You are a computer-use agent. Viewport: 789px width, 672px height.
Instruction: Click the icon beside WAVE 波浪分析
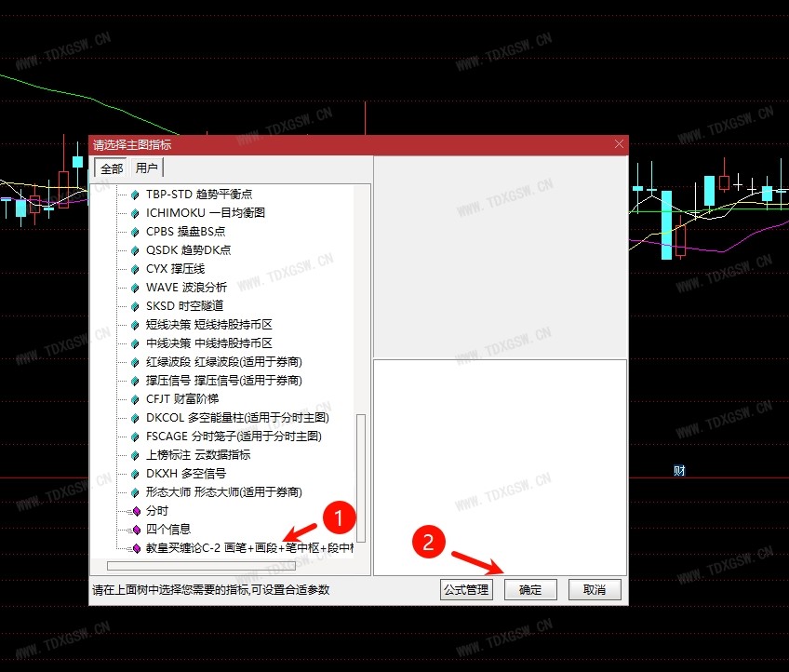[x=135, y=288]
